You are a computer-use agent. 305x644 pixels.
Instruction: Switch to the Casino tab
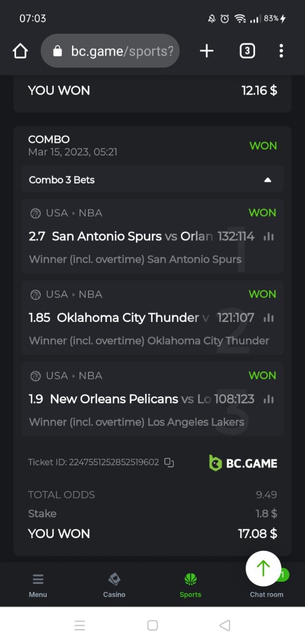(114, 585)
